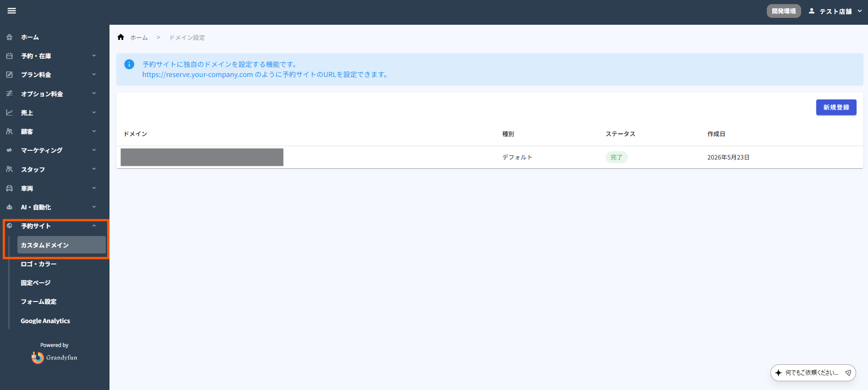The image size is (868, 390).
Task: Click the sparkle icon in the assistant box
Action: (778, 373)
